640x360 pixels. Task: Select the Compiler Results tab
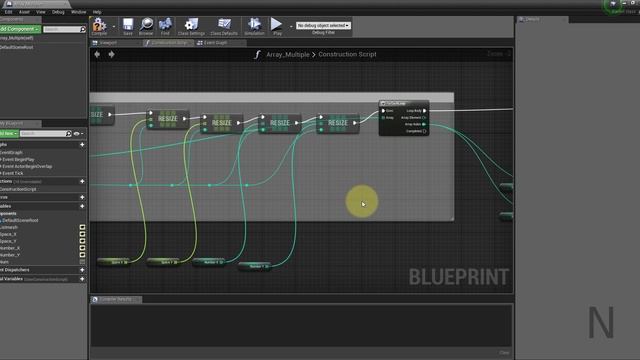tap(116, 299)
